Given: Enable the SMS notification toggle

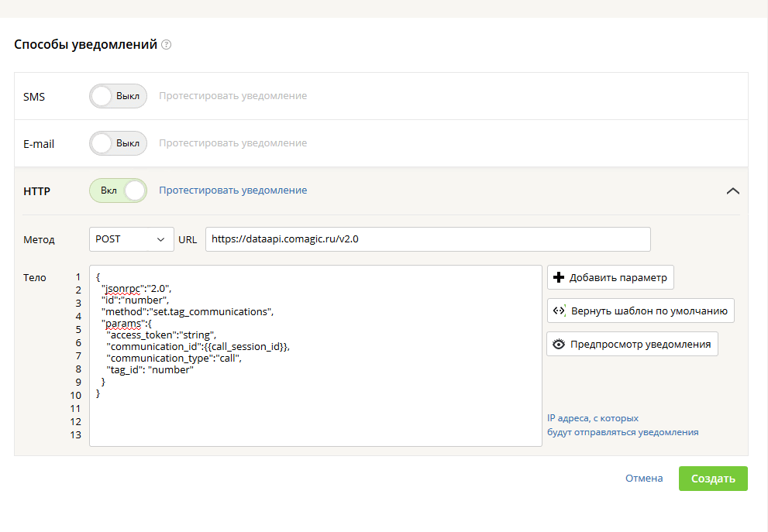Looking at the screenshot, I should pyautogui.click(x=118, y=96).
